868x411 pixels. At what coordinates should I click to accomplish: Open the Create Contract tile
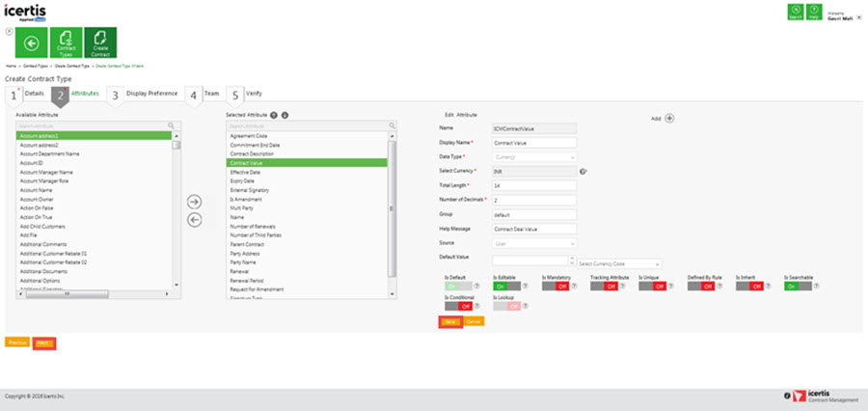98,43
